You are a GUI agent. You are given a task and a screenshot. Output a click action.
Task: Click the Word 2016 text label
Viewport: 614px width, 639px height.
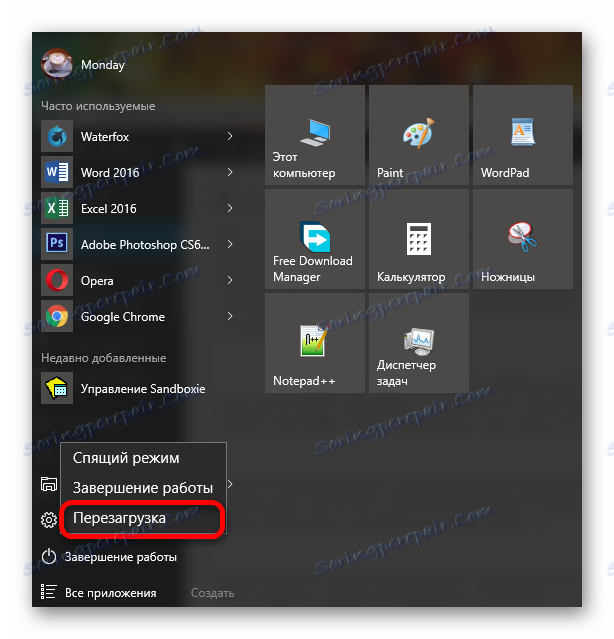110,173
